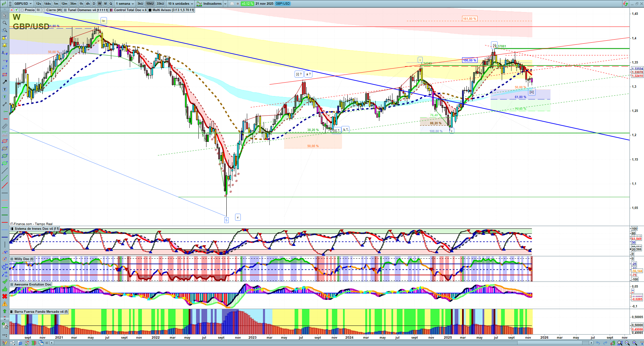
Task: Switch to the 1m timeframe
Action: 56,4
